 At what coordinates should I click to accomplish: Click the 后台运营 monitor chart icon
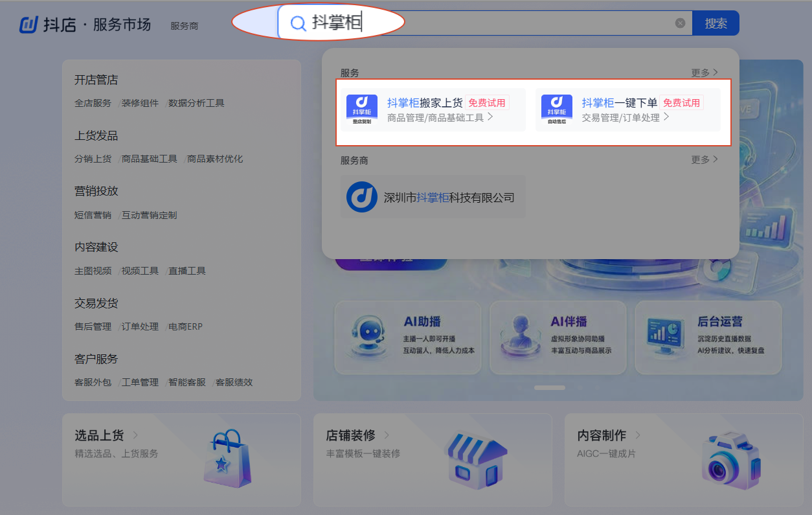tap(666, 337)
